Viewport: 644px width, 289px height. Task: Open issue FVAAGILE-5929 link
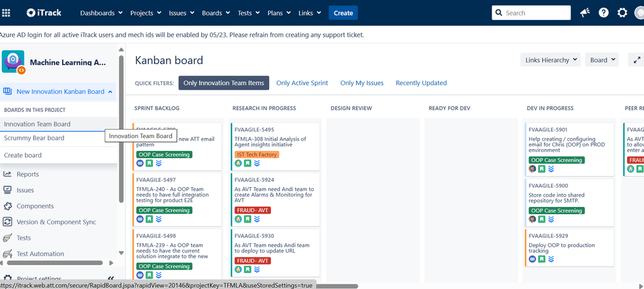click(x=548, y=236)
